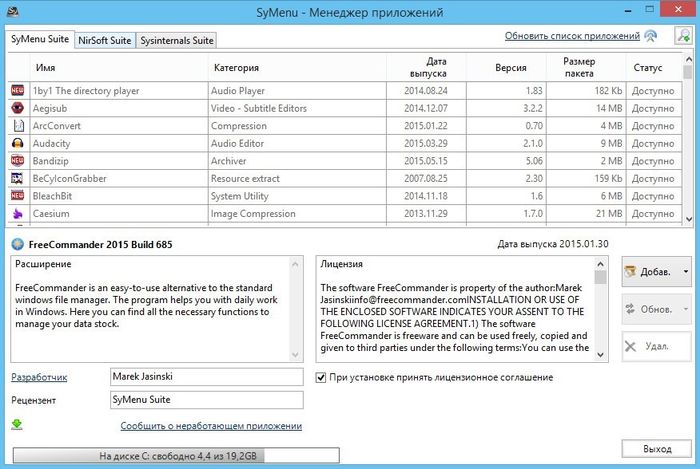Expand the Обнов. button dropdown arrow
The width and height of the screenshot is (700, 469).
685,310
